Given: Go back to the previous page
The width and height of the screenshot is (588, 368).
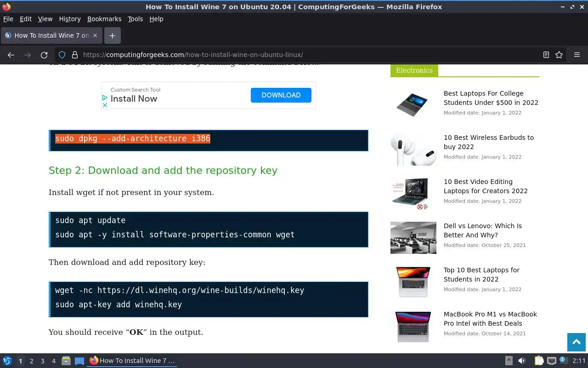Looking at the screenshot, I should point(11,55).
